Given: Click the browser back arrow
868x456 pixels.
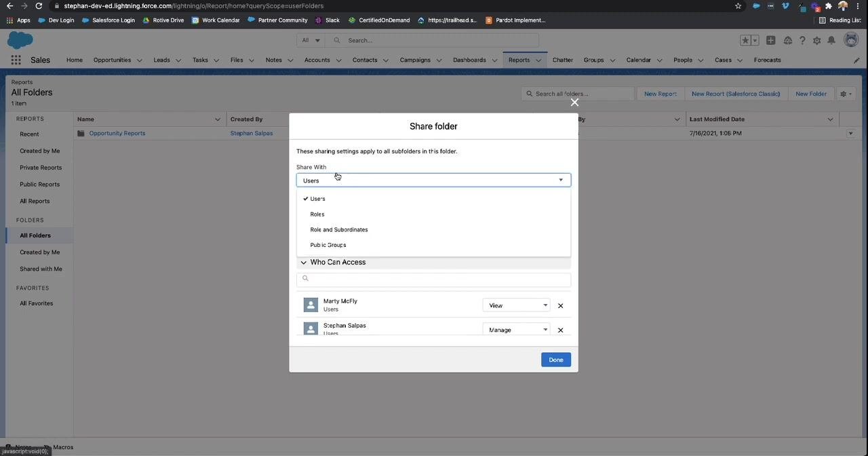Looking at the screenshot, I should pos(9,6).
